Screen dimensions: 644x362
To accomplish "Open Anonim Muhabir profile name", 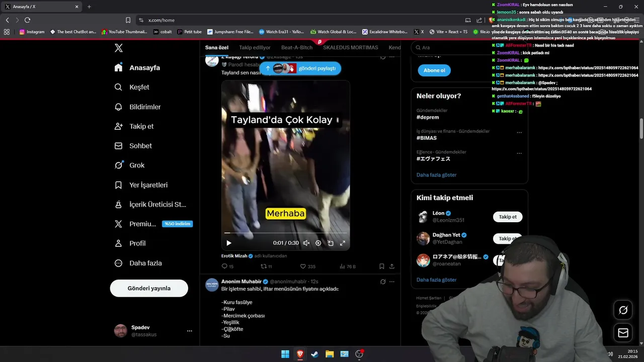I will (242, 282).
